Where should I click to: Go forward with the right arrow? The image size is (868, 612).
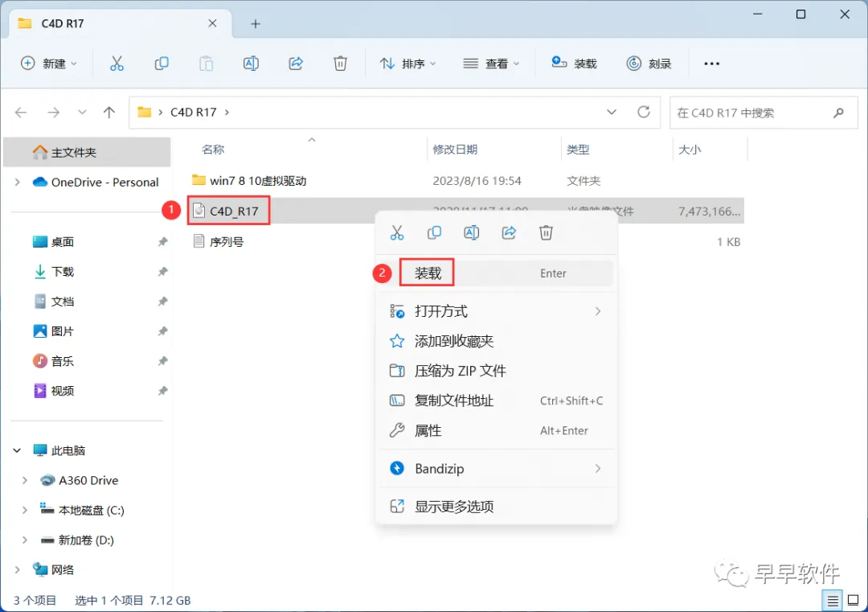pyautogui.click(x=53, y=113)
